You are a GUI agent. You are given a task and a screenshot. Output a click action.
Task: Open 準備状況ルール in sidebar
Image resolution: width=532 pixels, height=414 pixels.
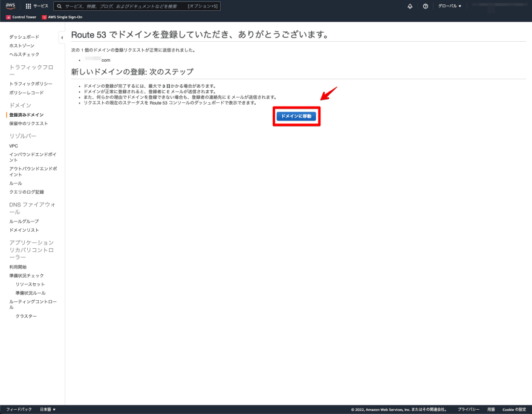(30, 293)
